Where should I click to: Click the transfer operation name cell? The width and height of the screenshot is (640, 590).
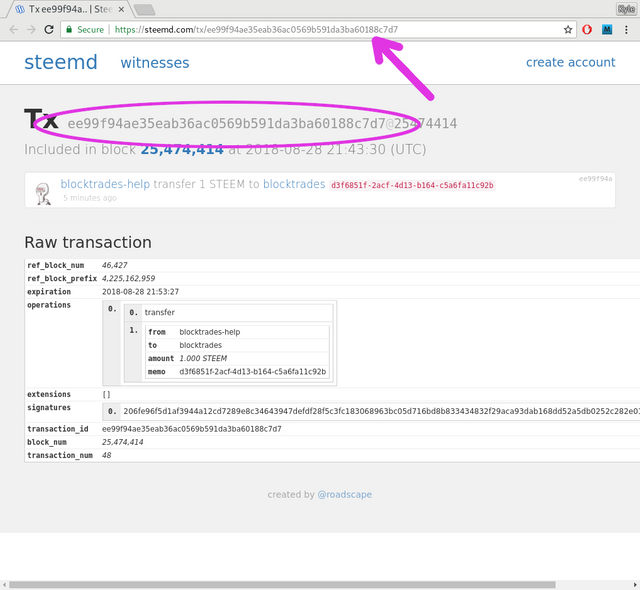click(160, 312)
